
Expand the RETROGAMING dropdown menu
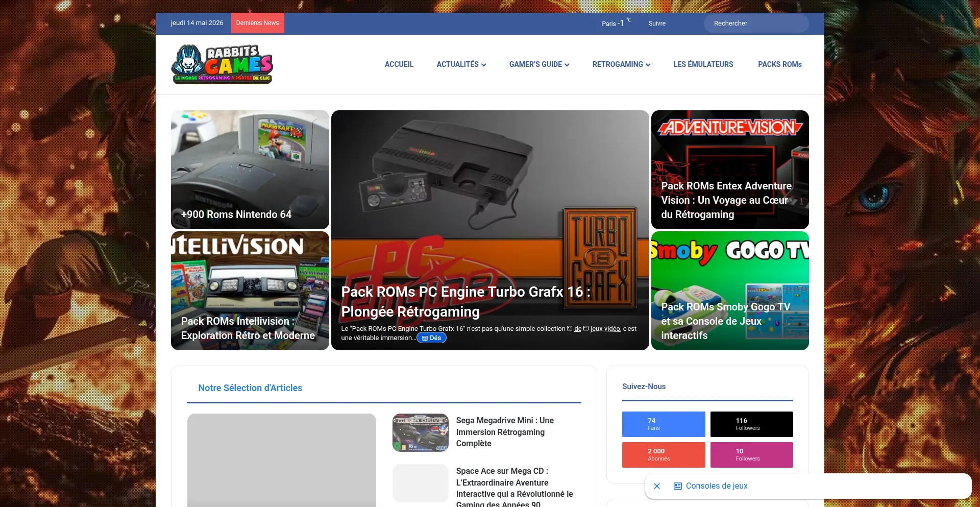(621, 64)
